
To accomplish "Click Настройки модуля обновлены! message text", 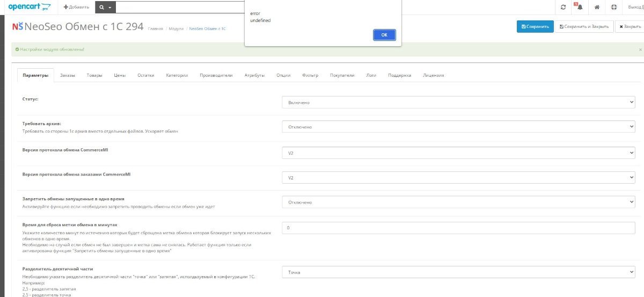I will 52,49.
